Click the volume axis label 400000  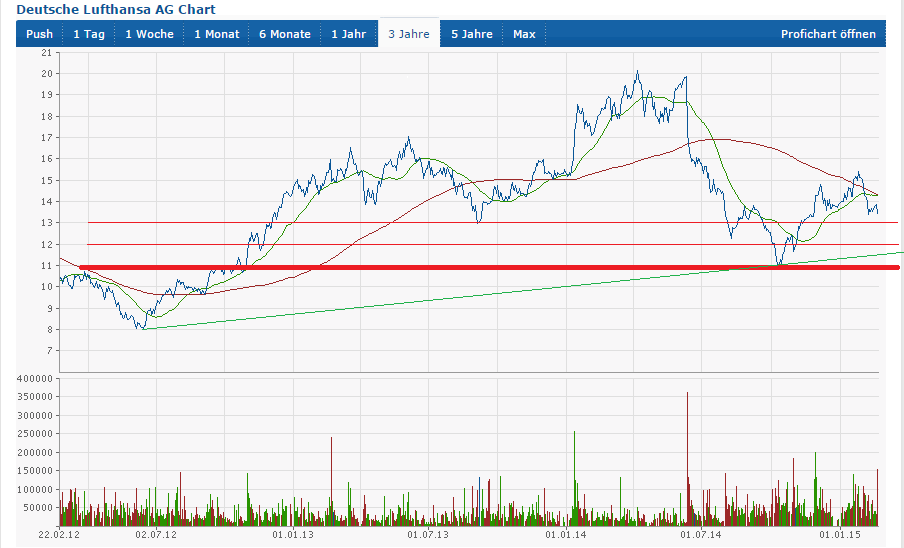click(35, 379)
